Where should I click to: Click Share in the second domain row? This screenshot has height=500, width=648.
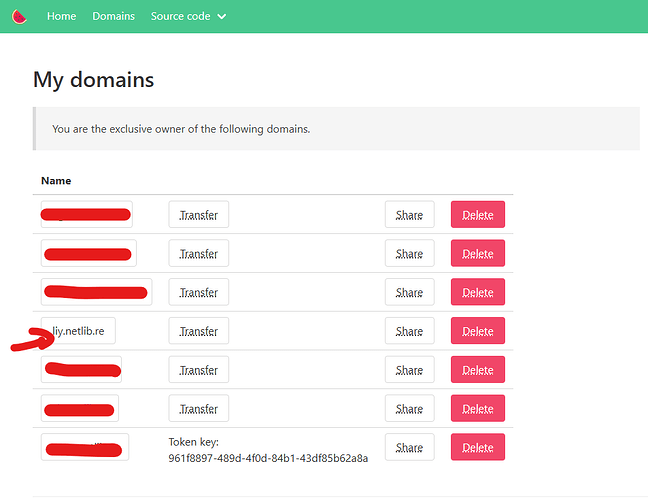click(410, 253)
